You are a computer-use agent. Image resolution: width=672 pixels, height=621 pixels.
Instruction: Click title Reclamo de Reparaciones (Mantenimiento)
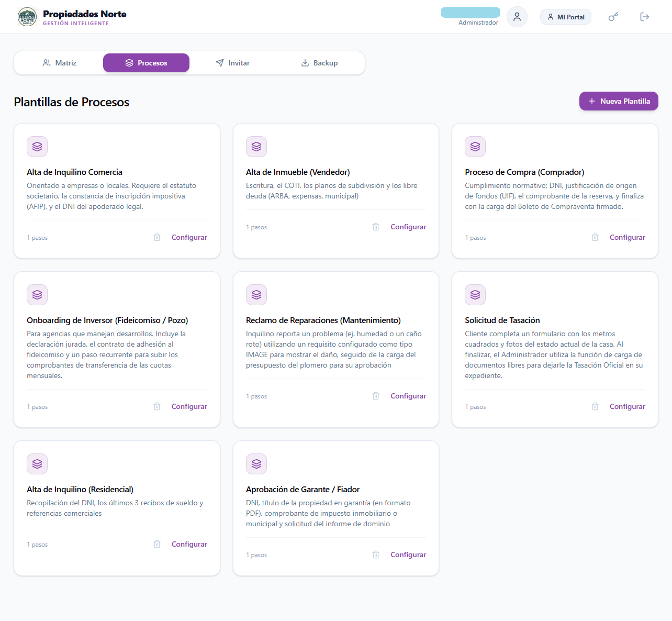(323, 320)
